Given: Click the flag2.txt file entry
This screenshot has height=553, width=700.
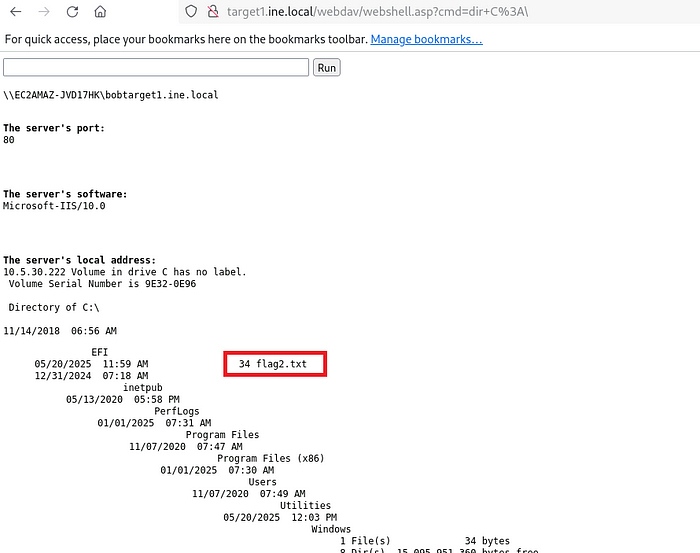Looking at the screenshot, I should (x=273, y=364).
